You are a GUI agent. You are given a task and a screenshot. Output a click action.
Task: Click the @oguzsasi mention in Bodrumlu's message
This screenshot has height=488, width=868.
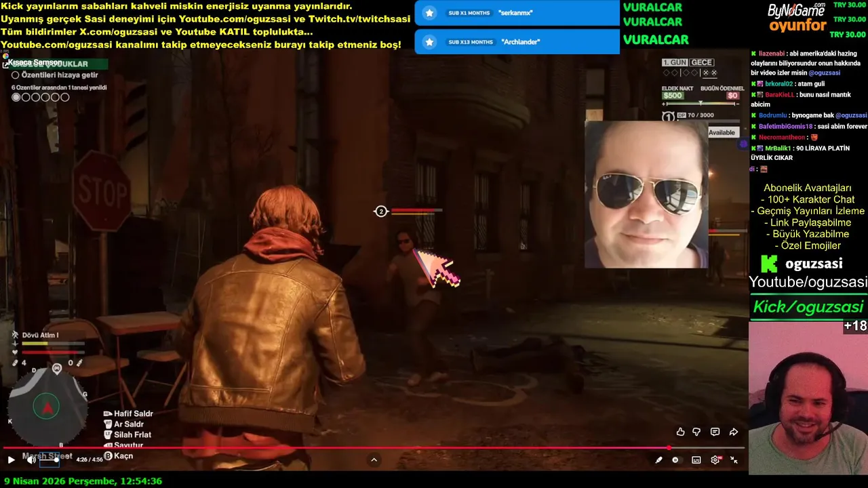pyautogui.click(x=851, y=116)
